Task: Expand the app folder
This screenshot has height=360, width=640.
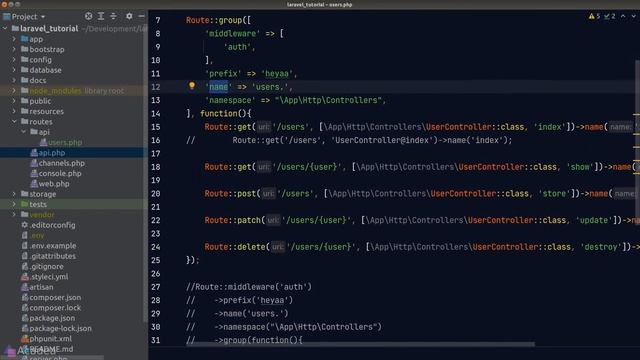Action: click(14, 39)
